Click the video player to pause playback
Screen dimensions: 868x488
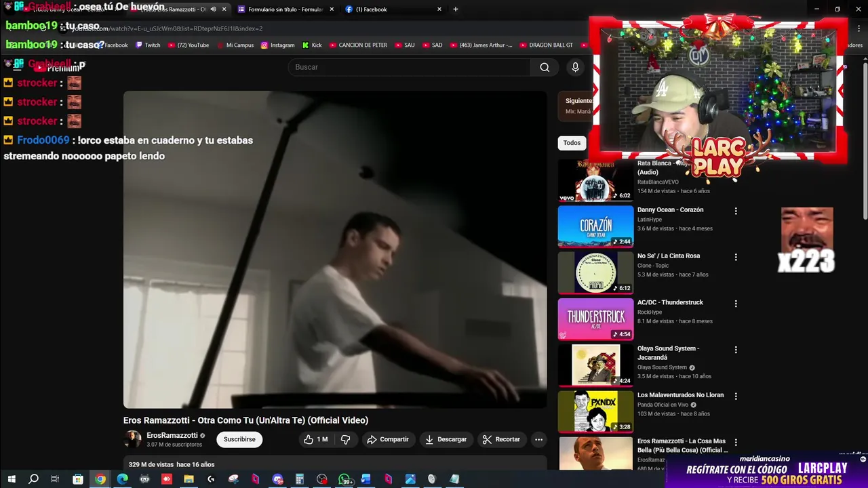click(x=335, y=249)
